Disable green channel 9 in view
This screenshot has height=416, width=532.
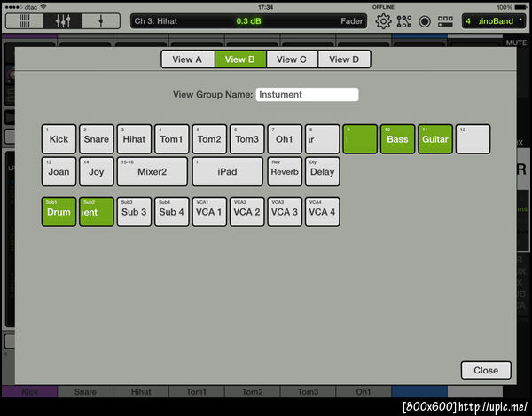point(360,139)
